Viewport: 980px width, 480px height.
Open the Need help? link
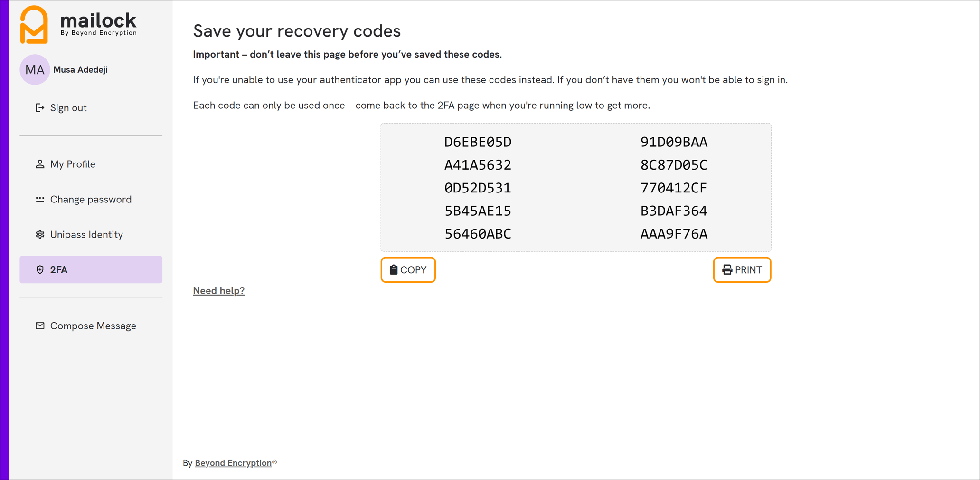(218, 290)
